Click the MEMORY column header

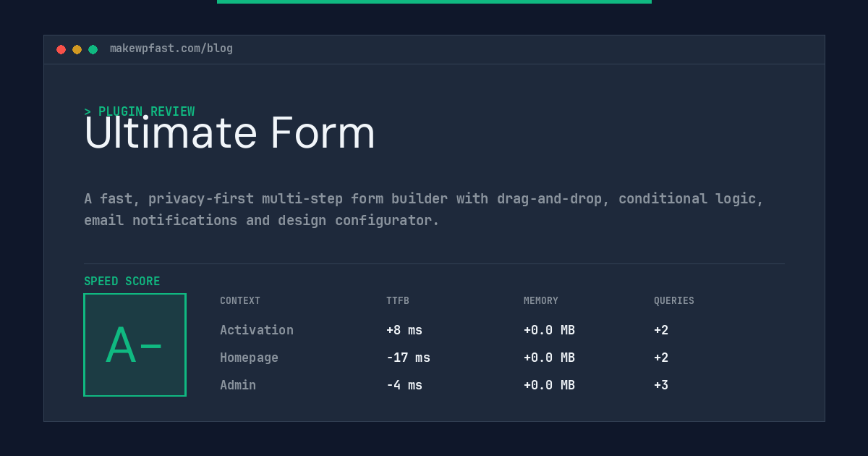pyautogui.click(x=541, y=301)
